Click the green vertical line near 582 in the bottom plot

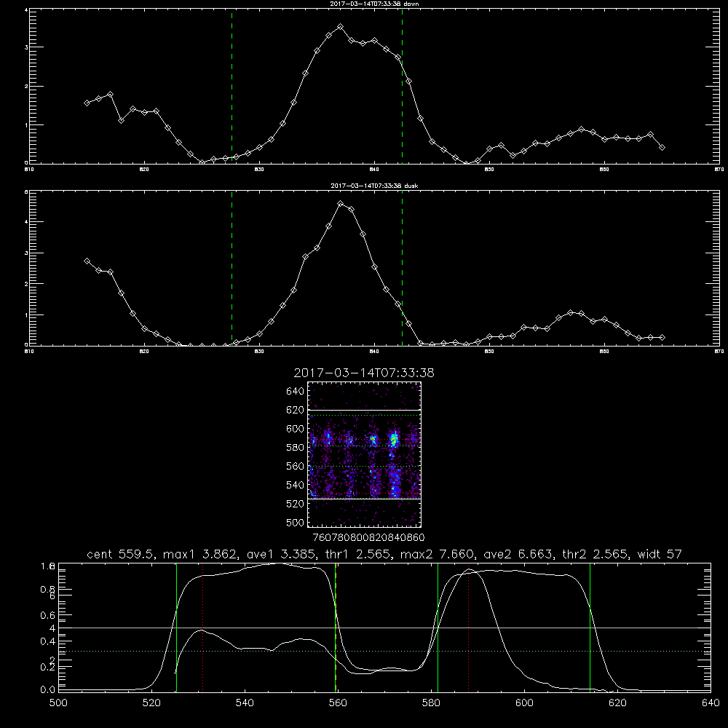(438, 628)
